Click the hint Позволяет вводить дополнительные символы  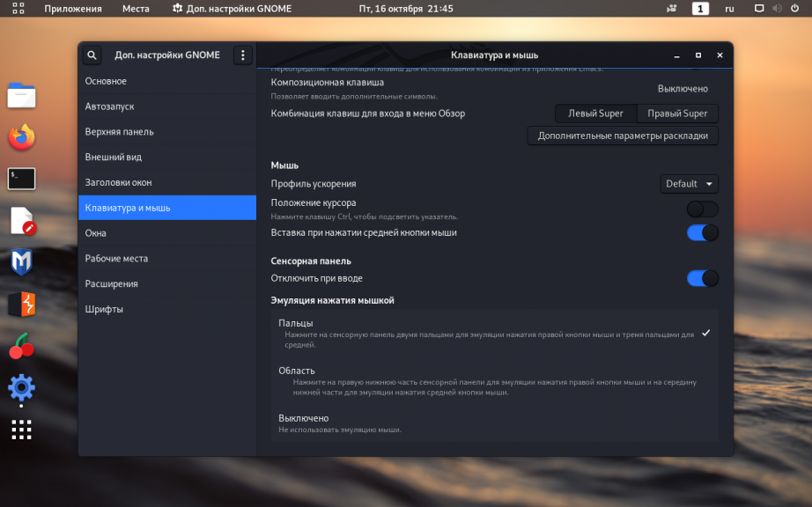(354, 96)
